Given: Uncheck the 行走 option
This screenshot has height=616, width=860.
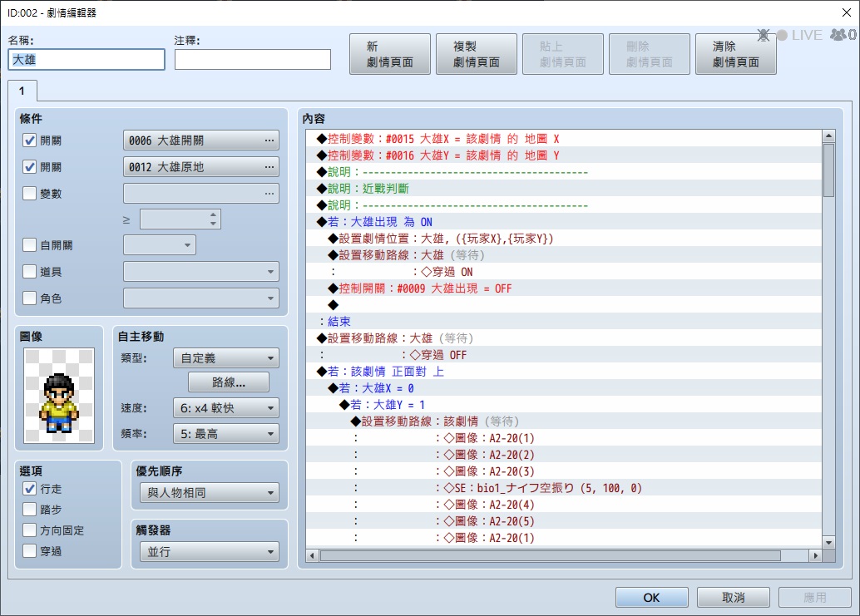Looking at the screenshot, I should point(30,488).
